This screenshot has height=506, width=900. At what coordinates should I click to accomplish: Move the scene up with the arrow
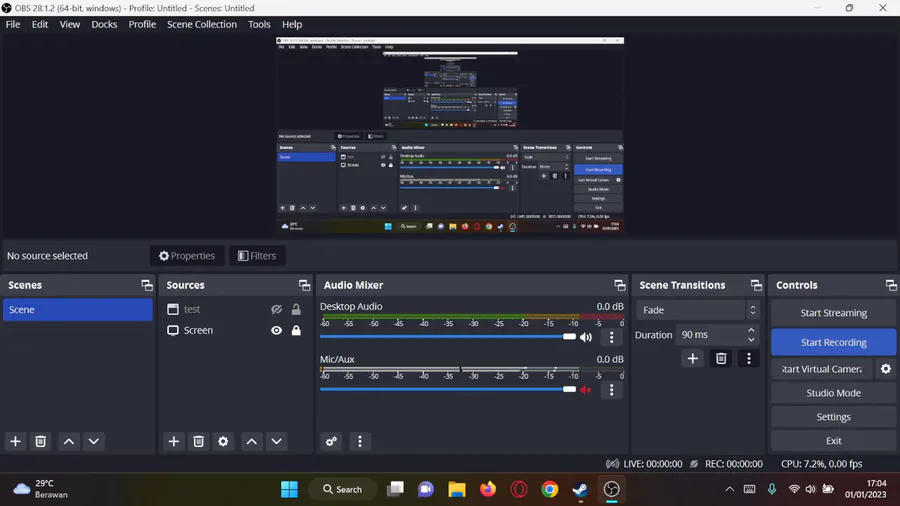(69, 441)
